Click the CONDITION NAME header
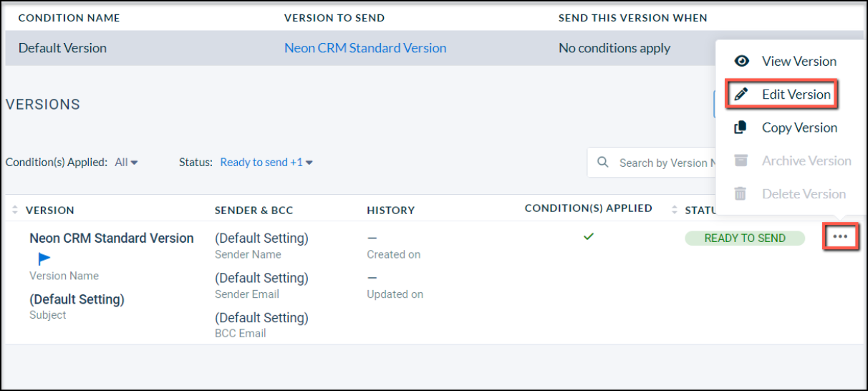This screenshot has height=391, width=868. (69, 17)
